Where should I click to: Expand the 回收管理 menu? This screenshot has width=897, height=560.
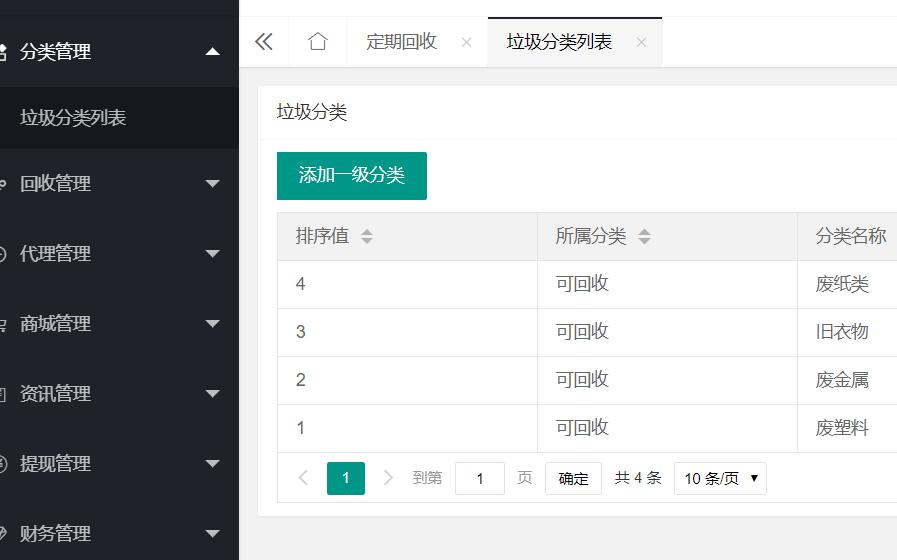pyautogui.click(x=212, y=184)
